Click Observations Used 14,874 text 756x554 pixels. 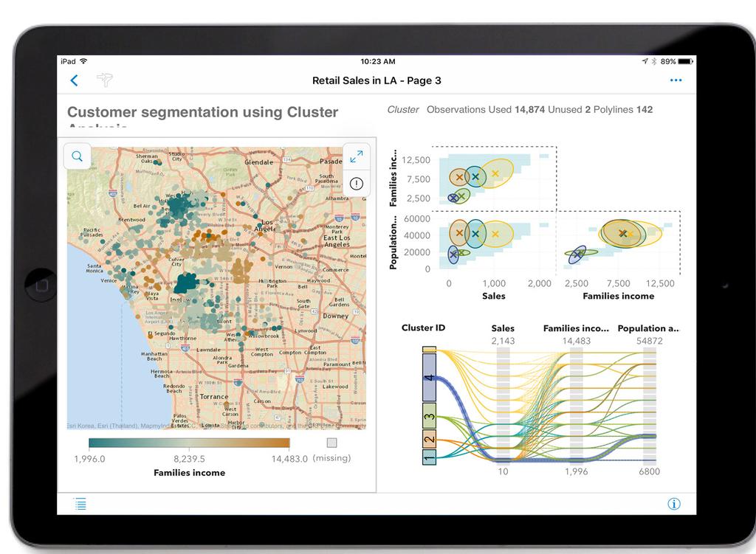pos(486,109)
